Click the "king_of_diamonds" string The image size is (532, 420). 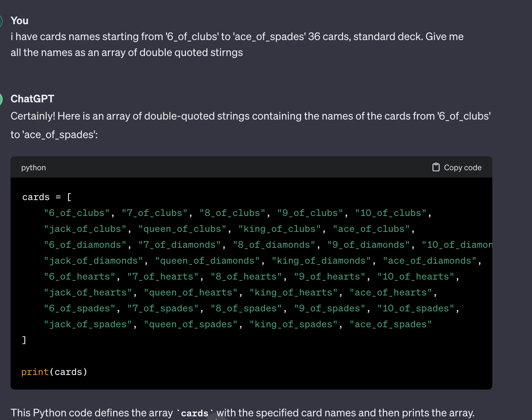[x=321, y=261]
